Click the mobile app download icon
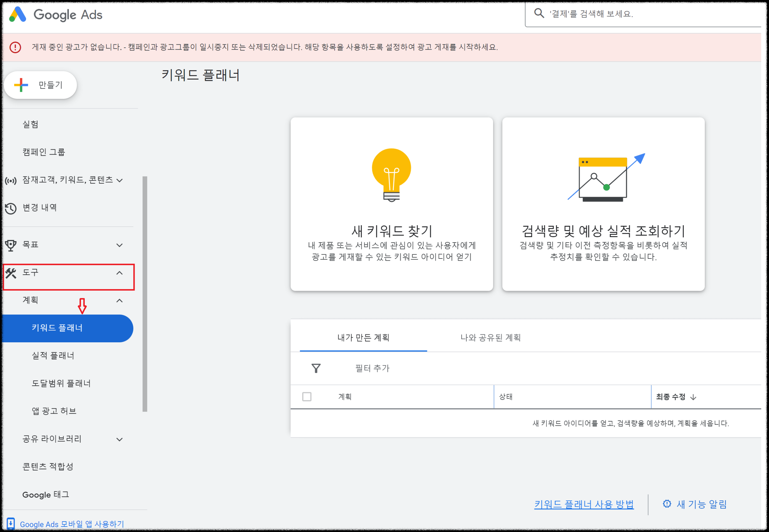This screenshot has height=532, width=769. pyautogui.click(x=11, y=524)
